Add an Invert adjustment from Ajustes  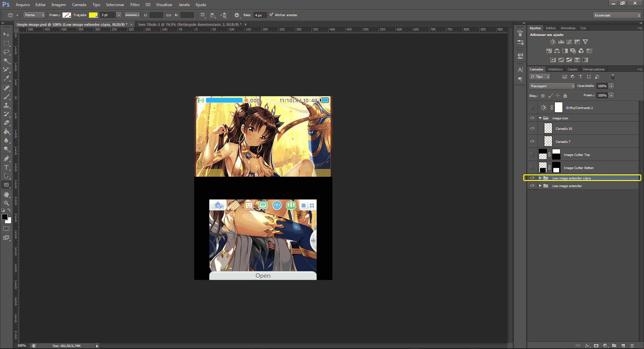(553, 60)
